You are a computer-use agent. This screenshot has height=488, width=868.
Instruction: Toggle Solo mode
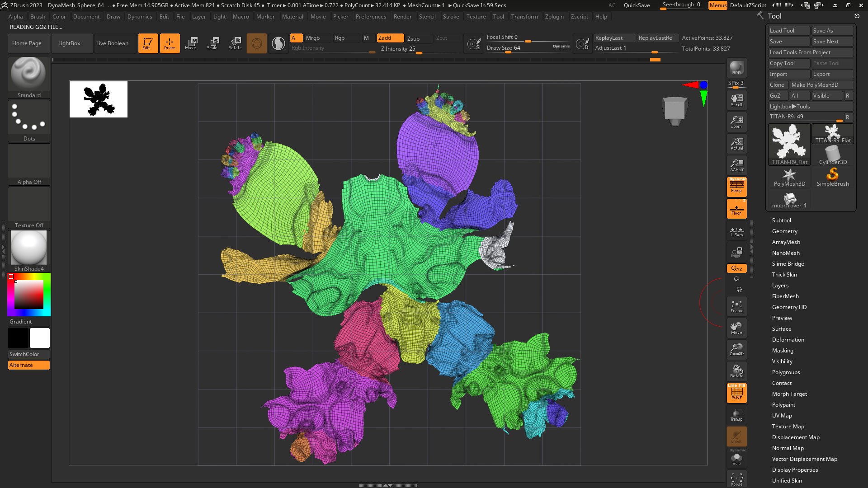(x=736, y=458)
